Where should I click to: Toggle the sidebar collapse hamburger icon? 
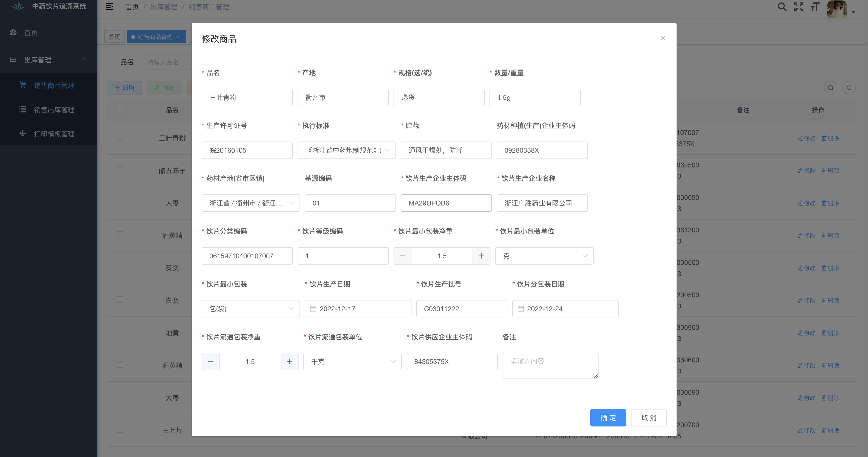point(110,7)
